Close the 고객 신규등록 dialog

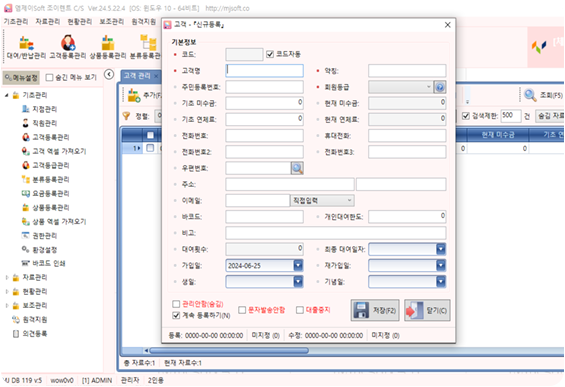448,25
